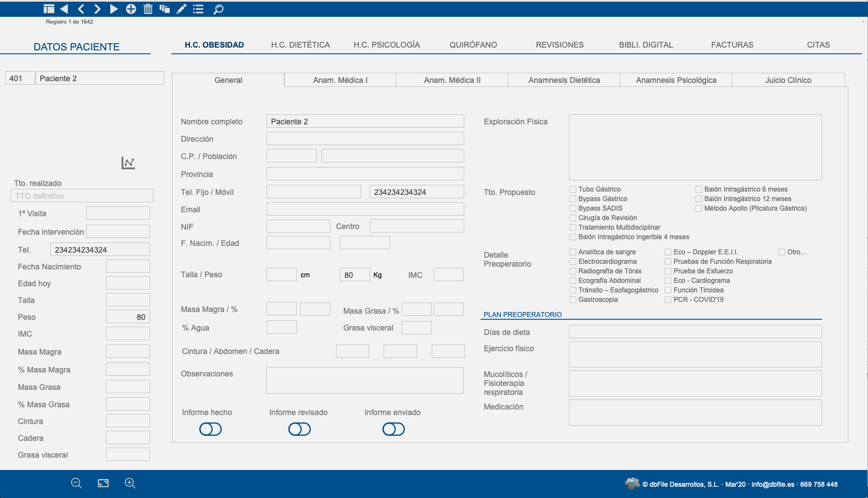Zoom in using bottom bar icon
Image resolution: width=868 pixels, height=498 pixels.
click(x=130, y=483)
